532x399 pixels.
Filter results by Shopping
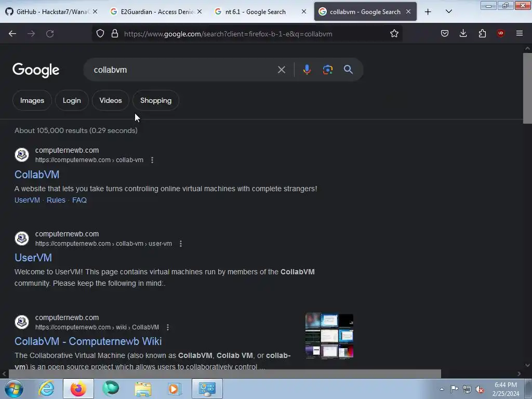pos(156,100)
